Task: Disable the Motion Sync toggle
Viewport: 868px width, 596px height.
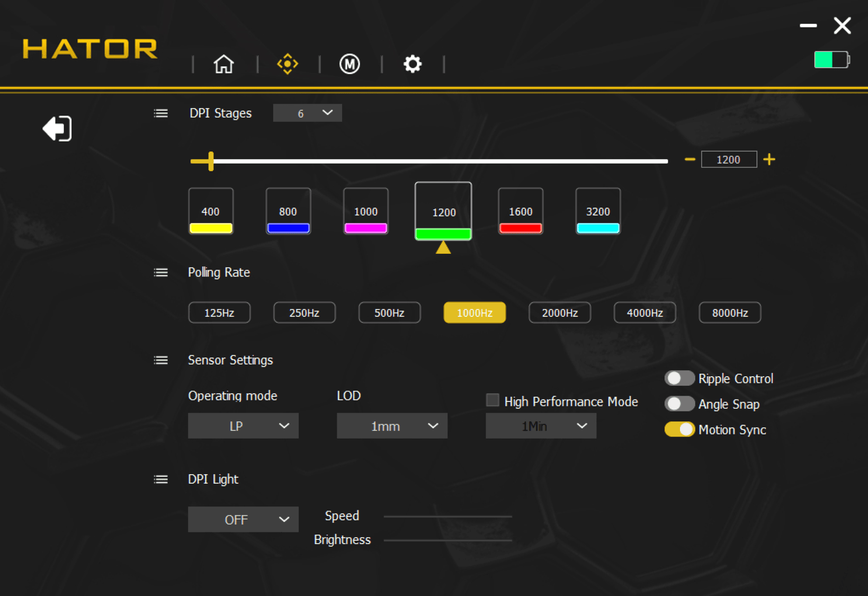Action: click(x=679, y=429)
